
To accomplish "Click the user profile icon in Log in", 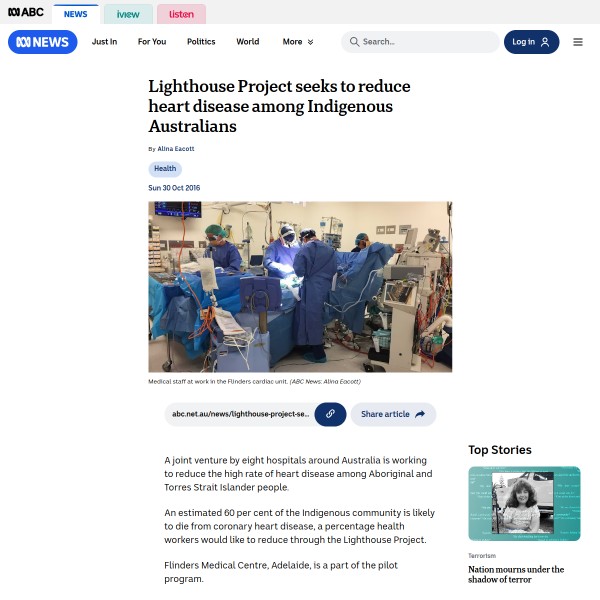I will 545,42.
